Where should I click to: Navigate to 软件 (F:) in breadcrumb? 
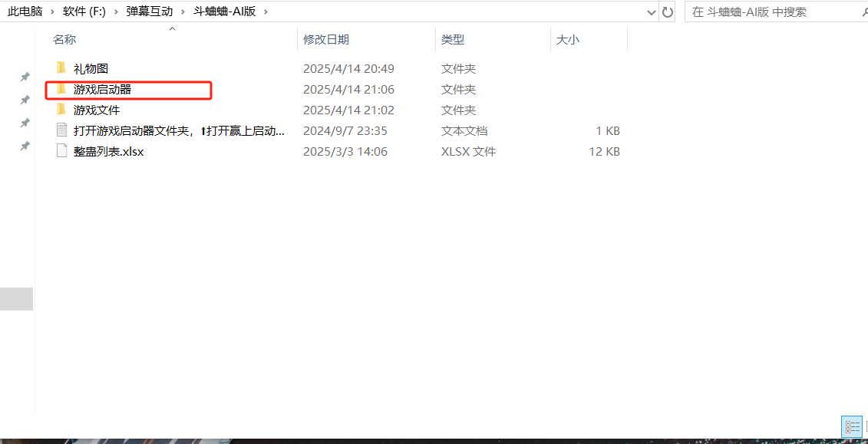(x=84, y=12)
